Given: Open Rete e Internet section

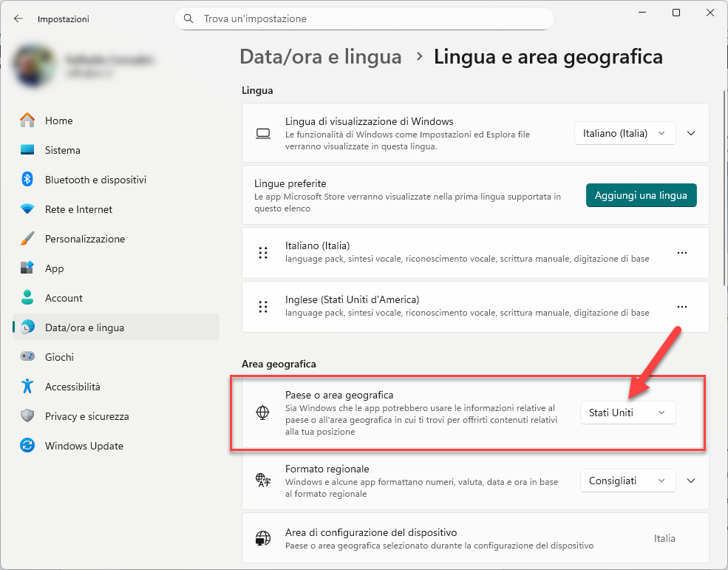Looking at the screenshot, I should click(x=78, y=209).
